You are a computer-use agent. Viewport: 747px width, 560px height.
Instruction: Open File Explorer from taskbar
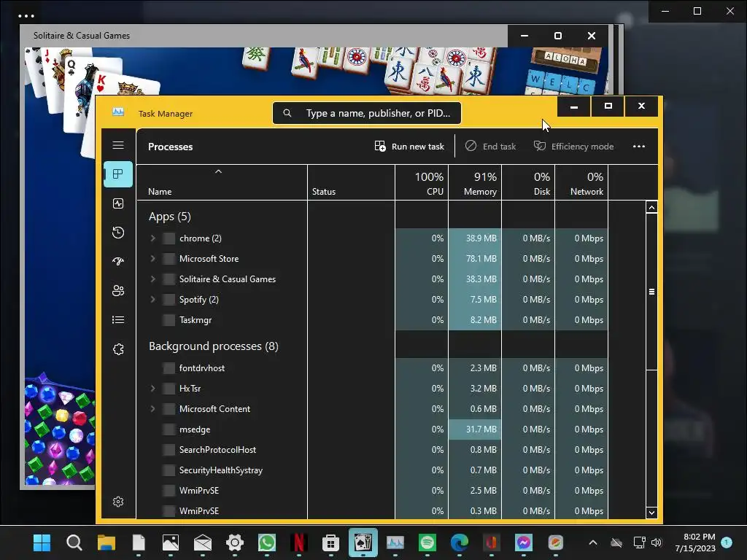(107, 542)
